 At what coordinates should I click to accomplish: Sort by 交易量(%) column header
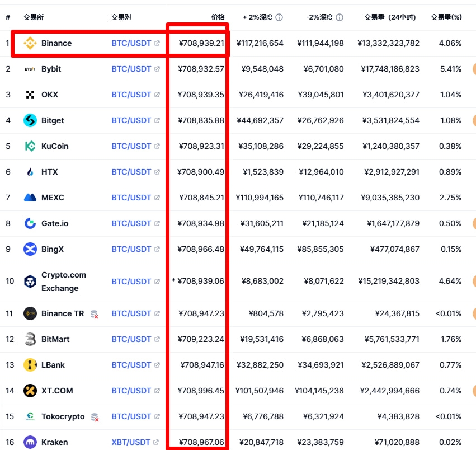pos(446,17)
